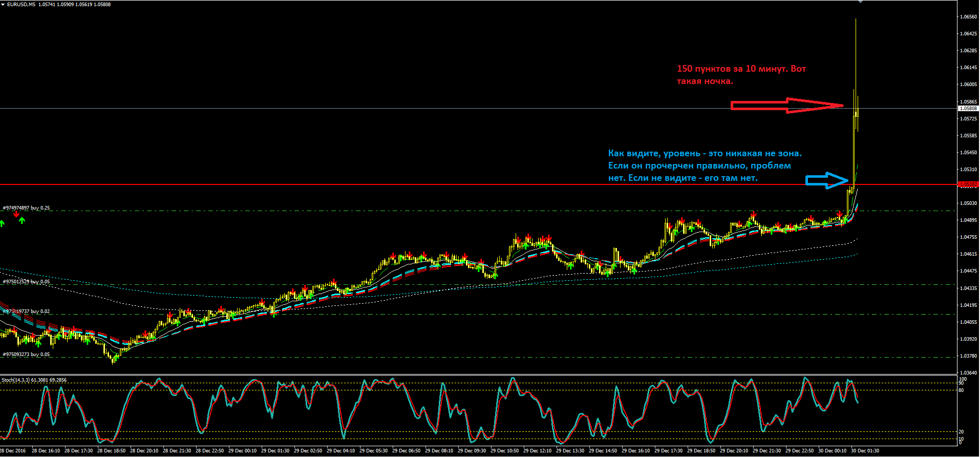Click time axis label 29 Dec 00:10
The image size is (980, 457).
click(x=243, y=451)
